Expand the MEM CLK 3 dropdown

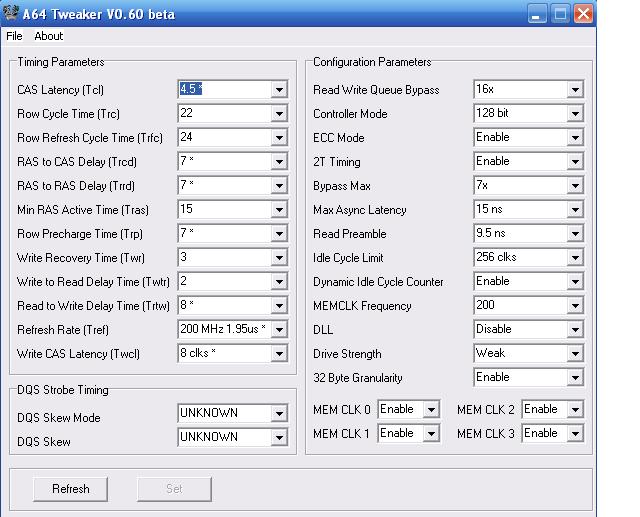click(575, 433)
